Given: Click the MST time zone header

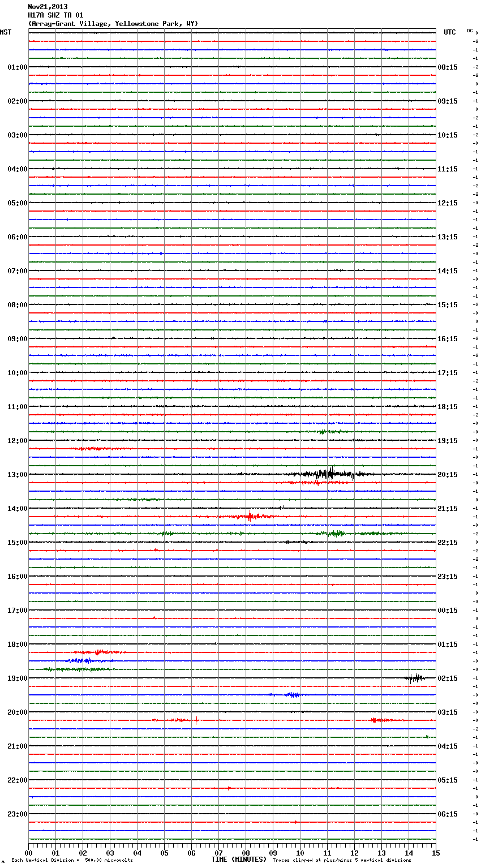Looking at the screenshot, I should point(6,32).
